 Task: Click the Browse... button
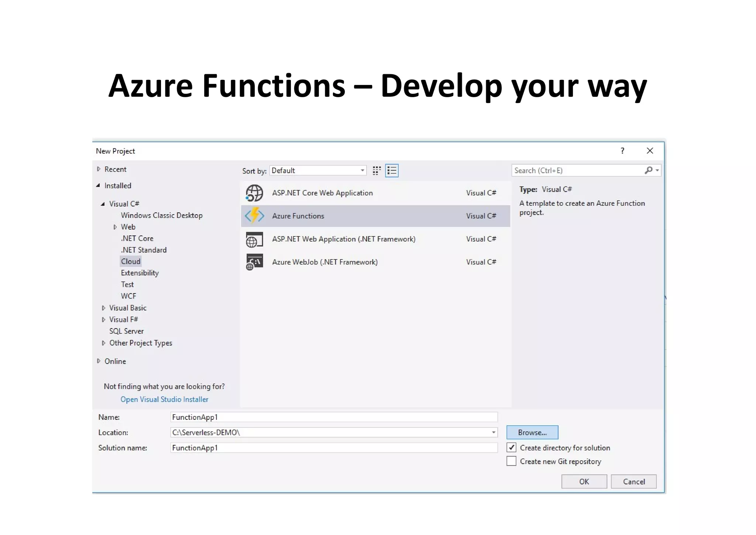[532, 432]
